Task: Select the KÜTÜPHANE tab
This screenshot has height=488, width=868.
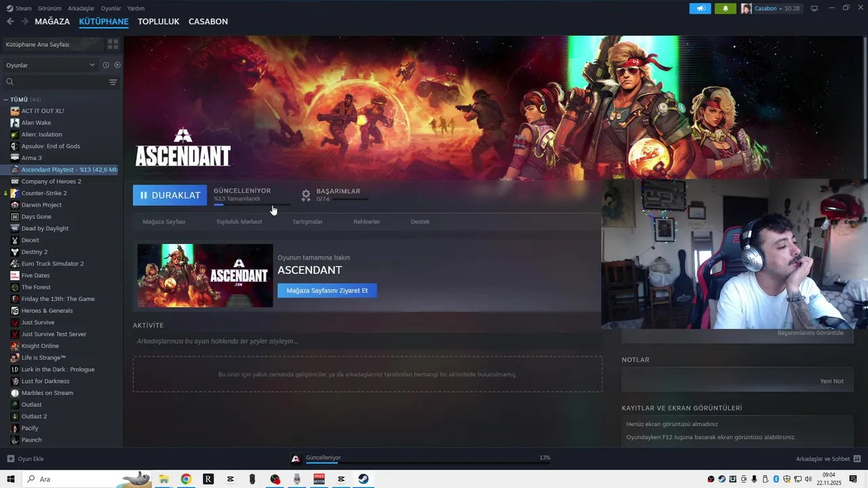Action: 104,22
